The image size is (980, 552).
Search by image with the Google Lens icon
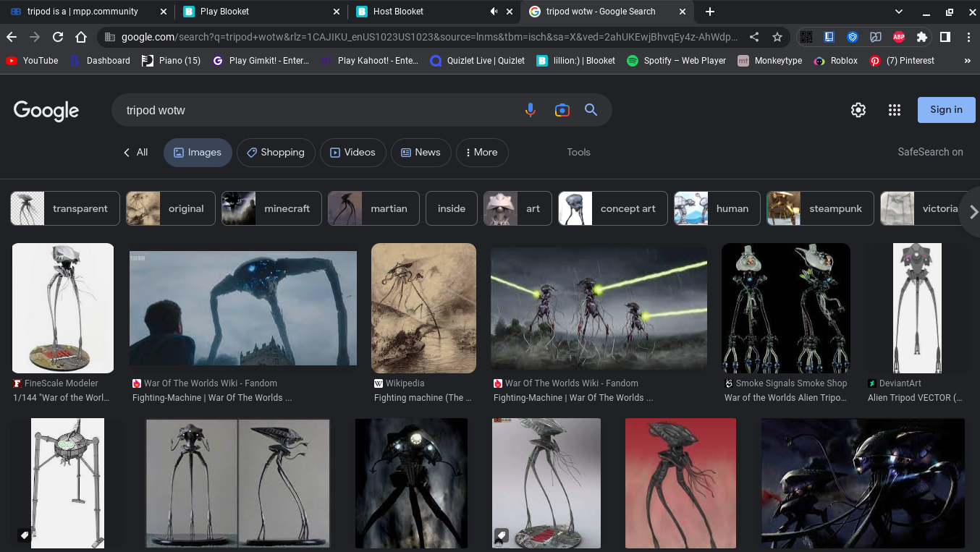point(562,110)
